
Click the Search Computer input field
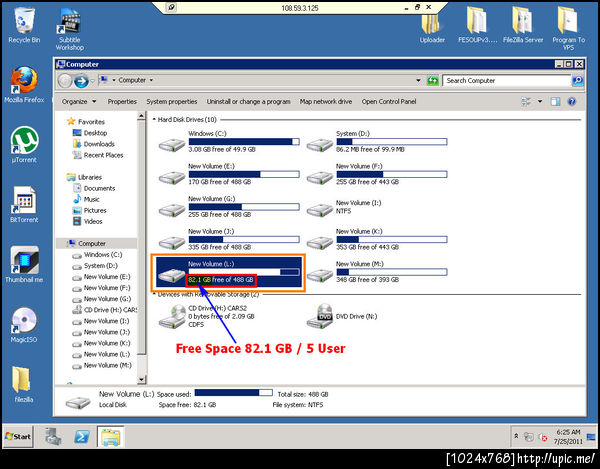507,81
